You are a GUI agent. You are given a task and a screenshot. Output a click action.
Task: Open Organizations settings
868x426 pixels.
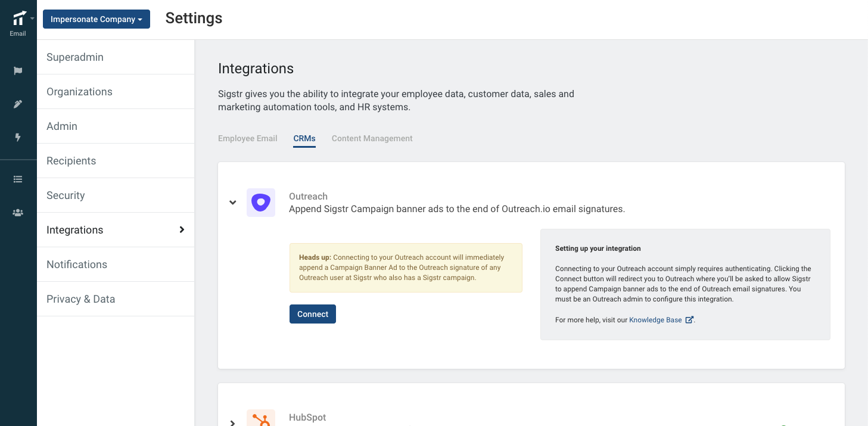click(116, 92)
